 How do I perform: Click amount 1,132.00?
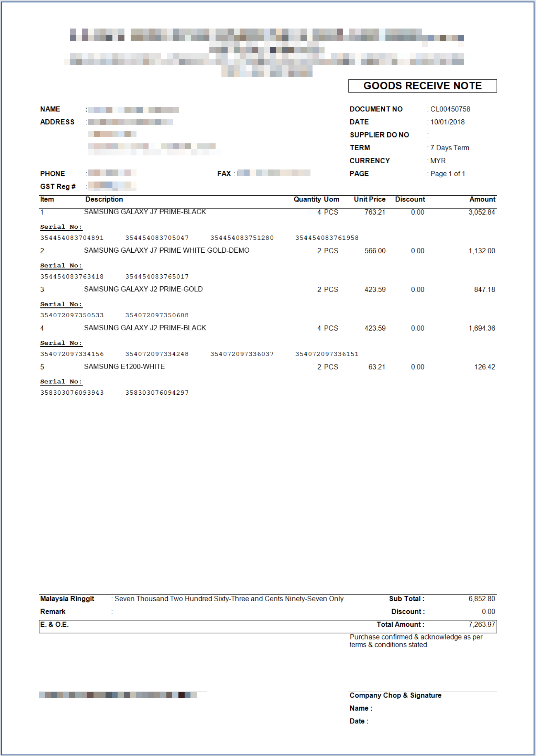point(482,251)
